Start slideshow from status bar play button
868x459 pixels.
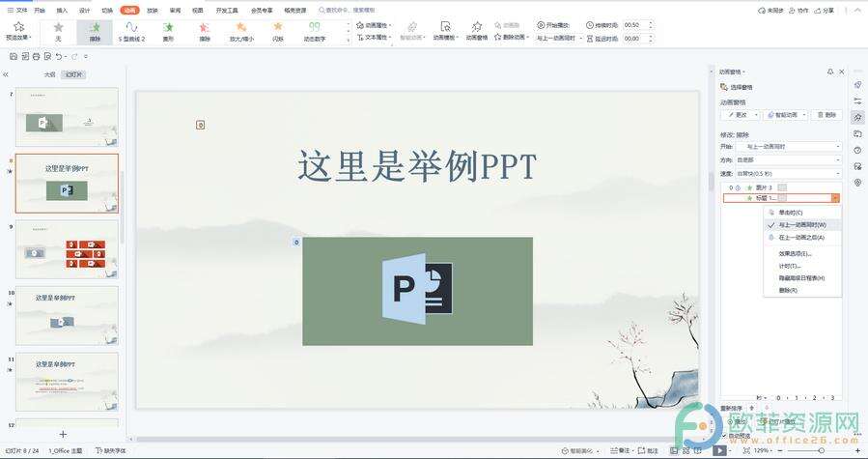719,450
